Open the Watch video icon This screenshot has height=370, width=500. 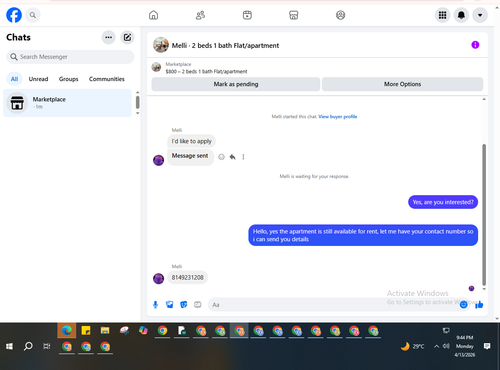click(247, 15)
